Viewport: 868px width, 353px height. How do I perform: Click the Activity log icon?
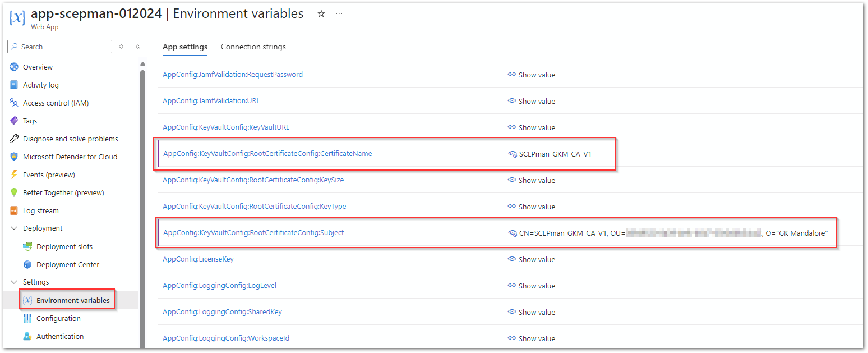(14, 85)
